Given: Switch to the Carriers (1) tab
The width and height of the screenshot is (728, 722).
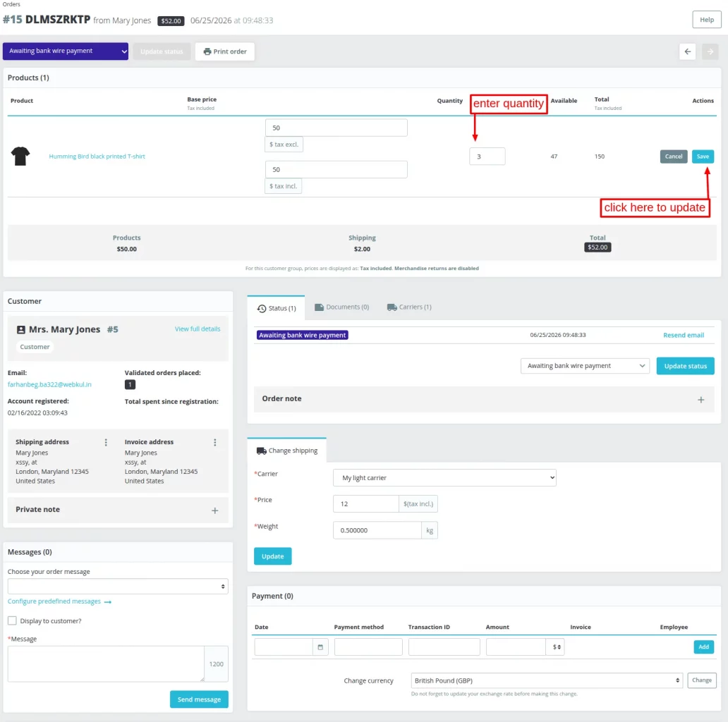Looking at the screenshot, I should point(409,307).
